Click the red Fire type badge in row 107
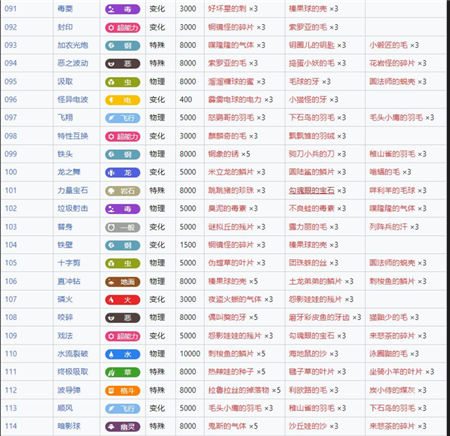The width and height of the screenshot is (450, 436). [122, 300]
